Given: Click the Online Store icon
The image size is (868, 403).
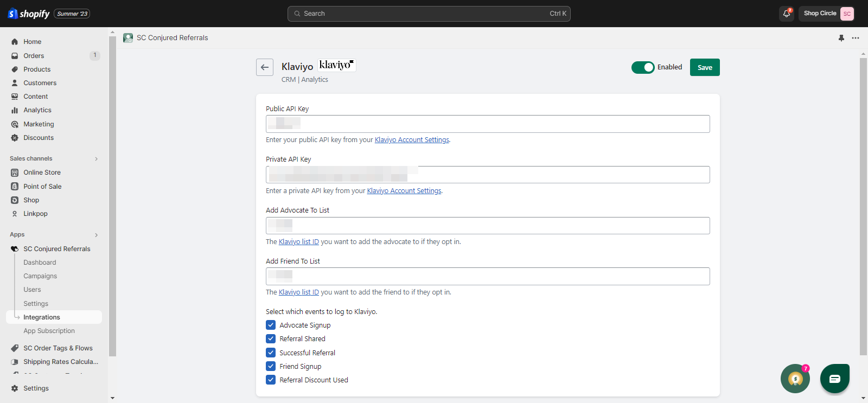Looking at the screenshot, I should pyautogui.click(x=15, y=172).
